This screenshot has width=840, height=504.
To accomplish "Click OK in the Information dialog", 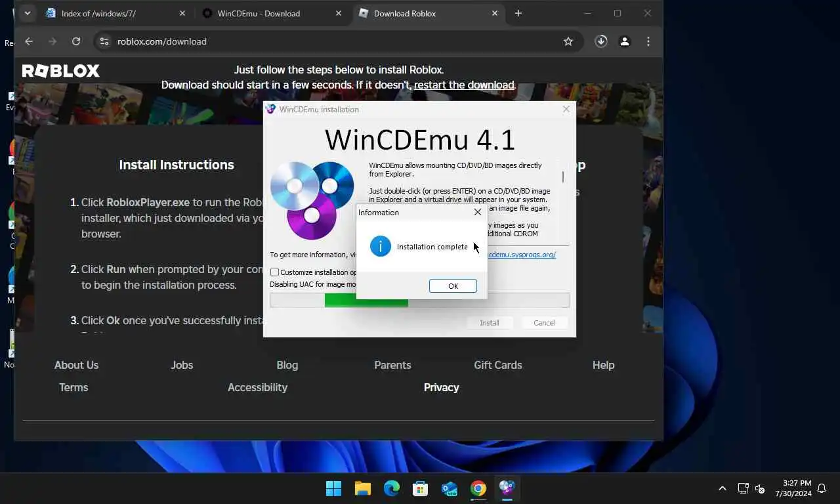I will (453, 286).
